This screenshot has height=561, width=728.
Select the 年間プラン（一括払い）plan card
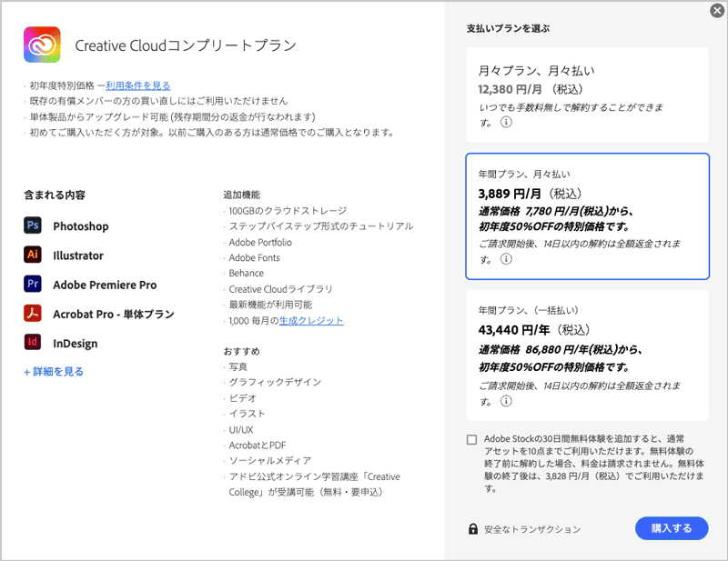(x=587, y=355)
